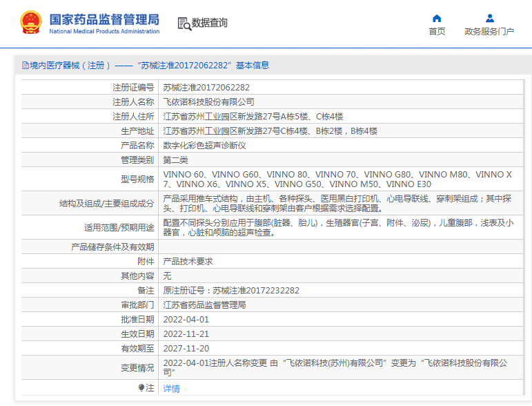The image size is (532, 406).
Task: Select the intended use text starting 配置不同探头
Action: tap(338, 227)
